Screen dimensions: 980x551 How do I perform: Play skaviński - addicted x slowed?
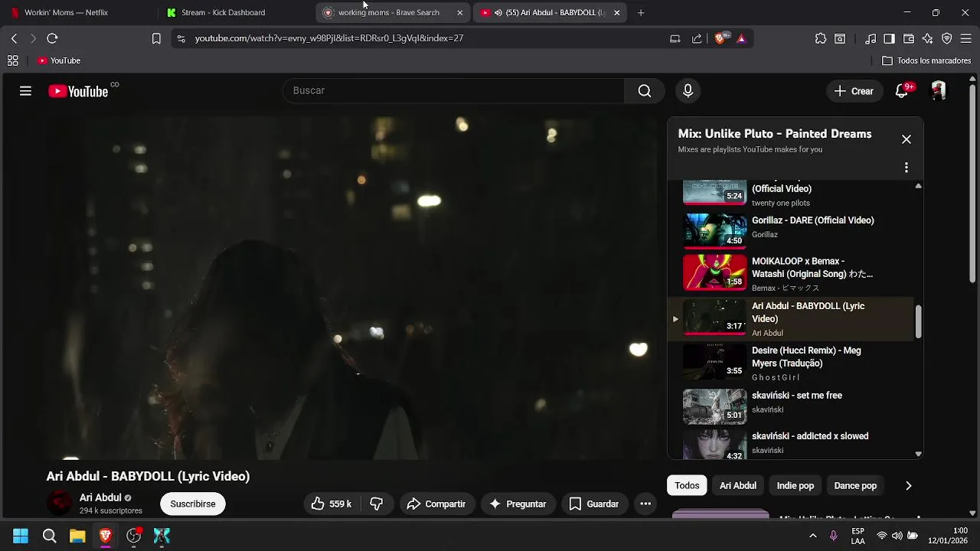(792, 445)
